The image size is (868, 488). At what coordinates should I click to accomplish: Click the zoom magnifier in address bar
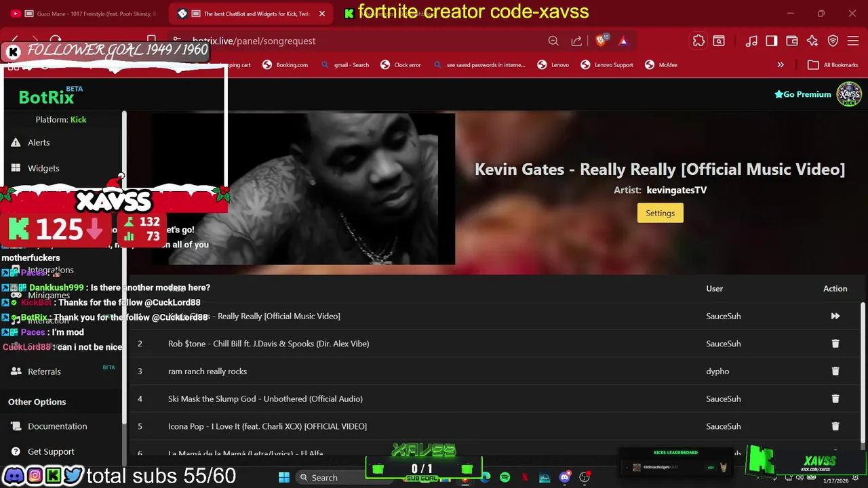tap(553, 41)
